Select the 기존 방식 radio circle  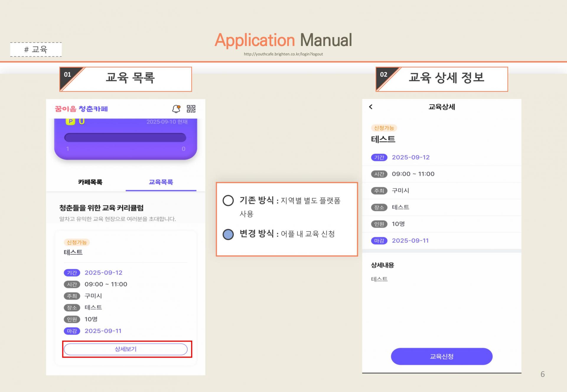tap(228, 201)
